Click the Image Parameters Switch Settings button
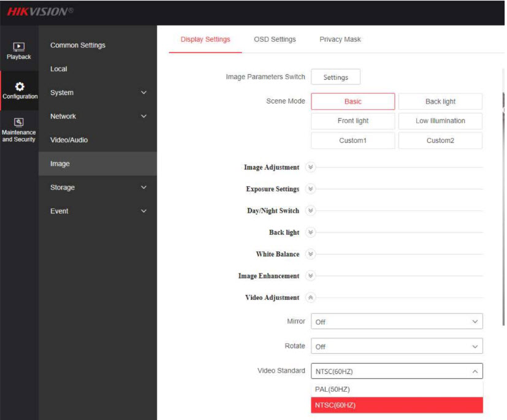Viewport: 507px width, 420px height. pos(335,77)
